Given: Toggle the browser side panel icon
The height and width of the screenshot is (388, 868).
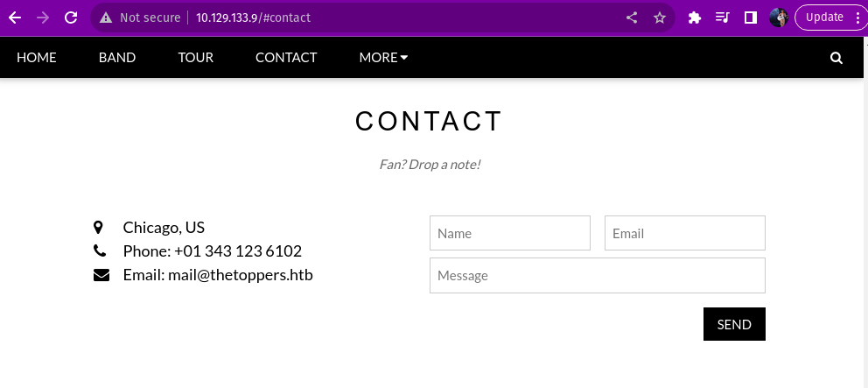Looking at the screenshot, I should pyautogui.click(x=750, y=18).
